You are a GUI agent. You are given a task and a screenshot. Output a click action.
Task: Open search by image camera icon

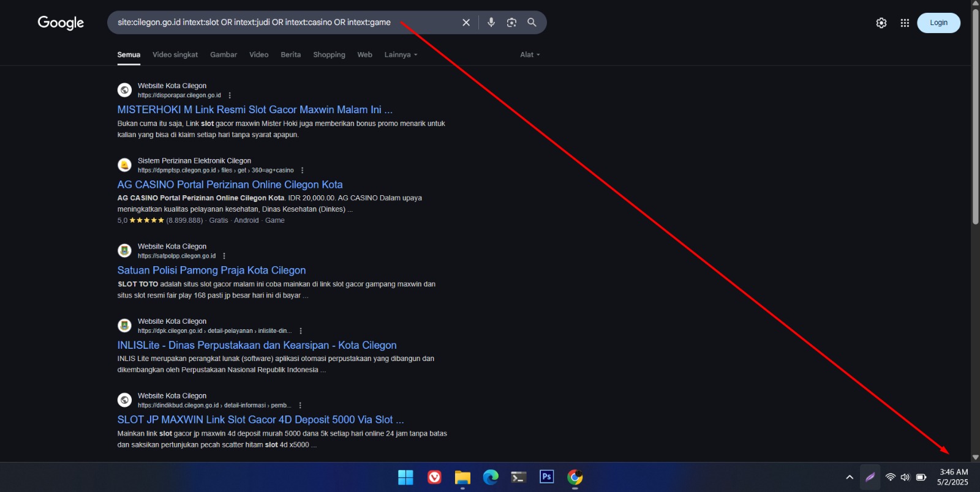pyautogui.click(x=511, y=23)
